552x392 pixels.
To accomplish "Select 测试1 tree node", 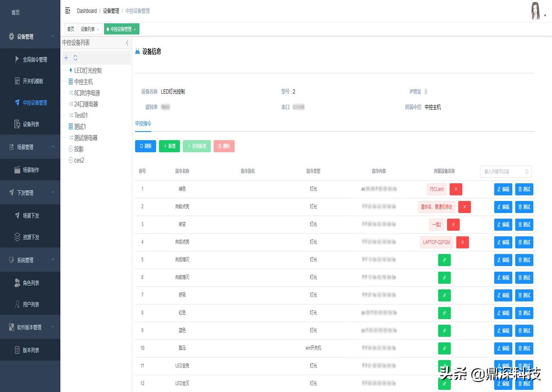I will tap(80, 126).
